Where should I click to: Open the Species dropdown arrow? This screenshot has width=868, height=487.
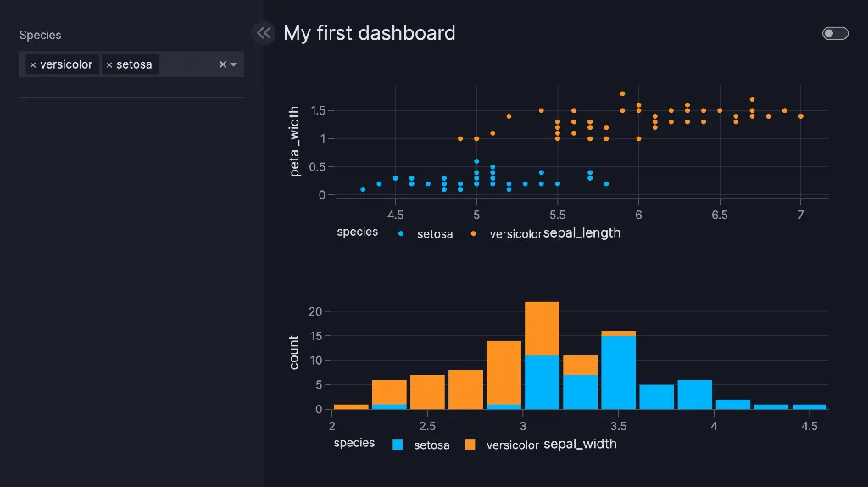[x=234, y=64]
